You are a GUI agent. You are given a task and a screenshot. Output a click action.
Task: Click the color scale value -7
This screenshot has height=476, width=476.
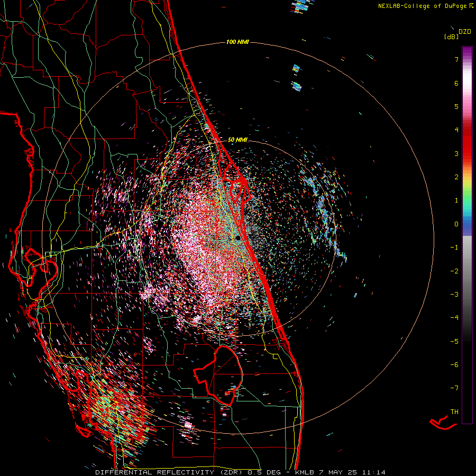pos(454,388)
